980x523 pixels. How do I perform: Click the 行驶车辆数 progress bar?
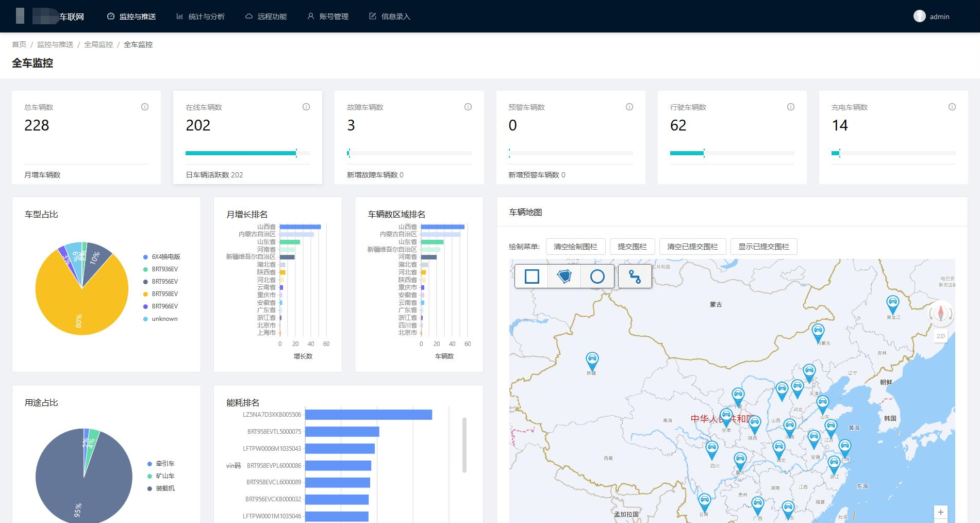pos(732,153)
